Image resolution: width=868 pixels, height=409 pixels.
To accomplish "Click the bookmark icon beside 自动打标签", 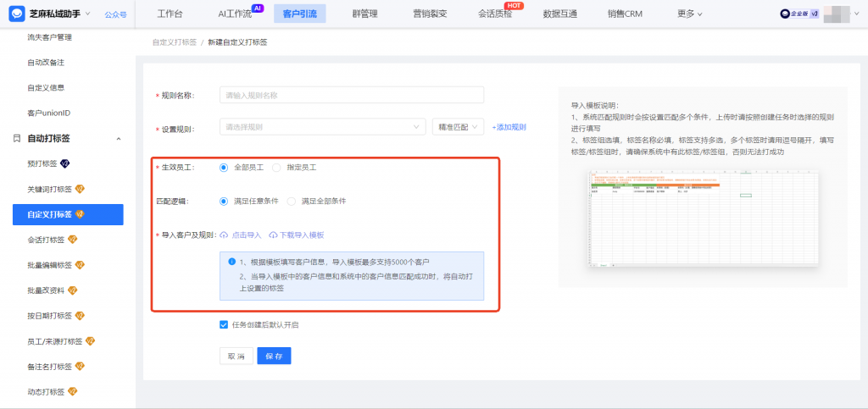I will click(17, 138).
